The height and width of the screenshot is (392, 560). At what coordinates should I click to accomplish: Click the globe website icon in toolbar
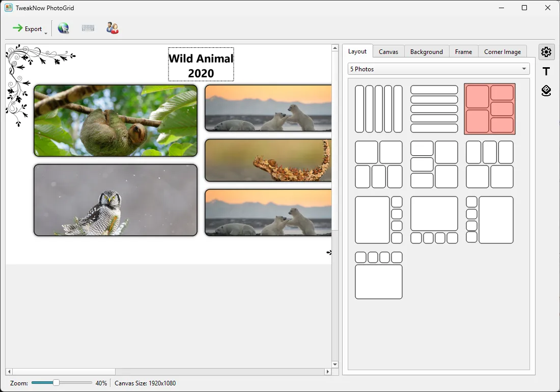pyautogui.click(x=64, y=28)
